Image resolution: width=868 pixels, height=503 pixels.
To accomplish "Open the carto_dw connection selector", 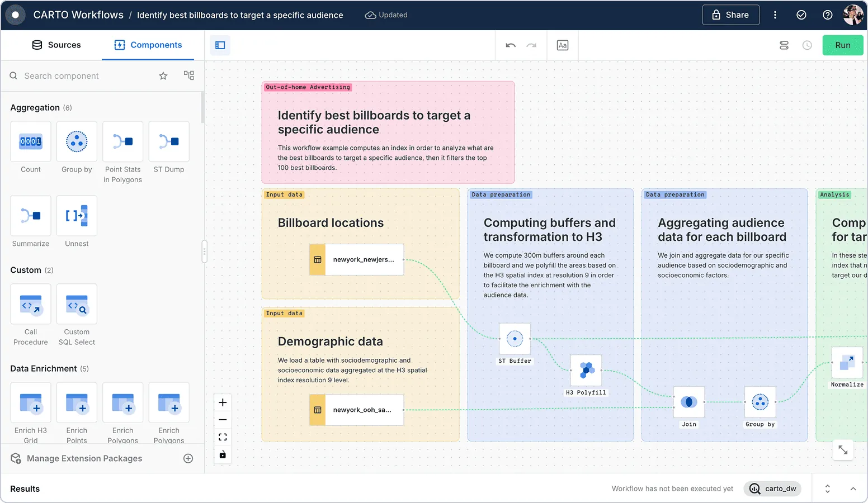I will click(772, 489).
